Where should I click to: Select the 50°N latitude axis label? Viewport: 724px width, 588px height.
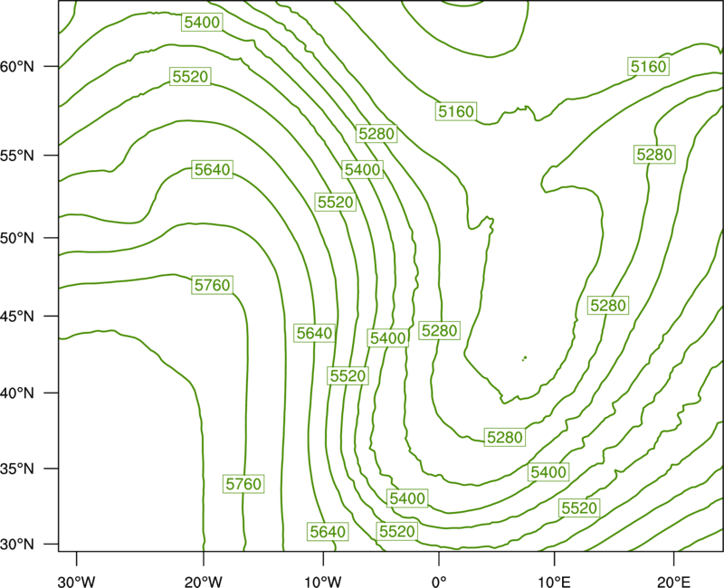coord(17,238)
